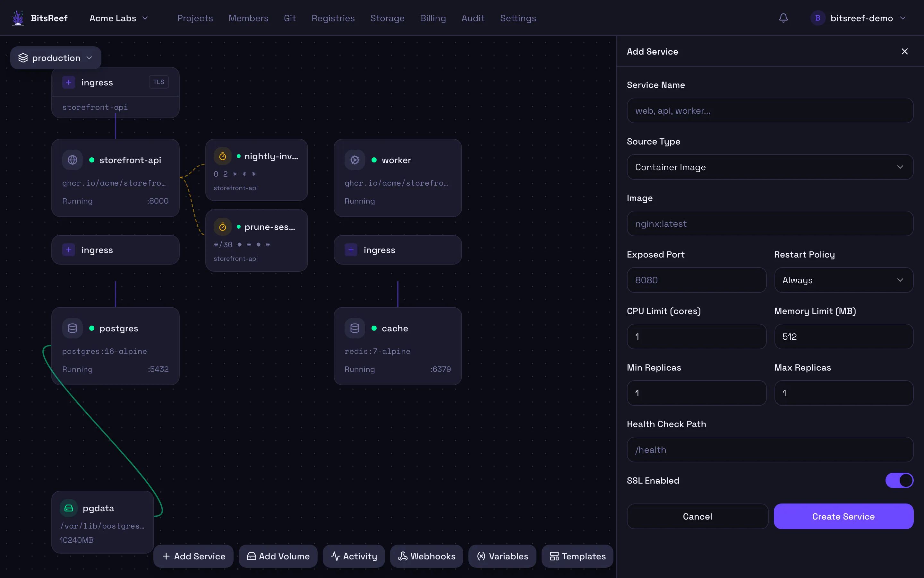Screen dimensions: 924x578
Task: Open the Variables toolbar button
Action: click(502, 556)
